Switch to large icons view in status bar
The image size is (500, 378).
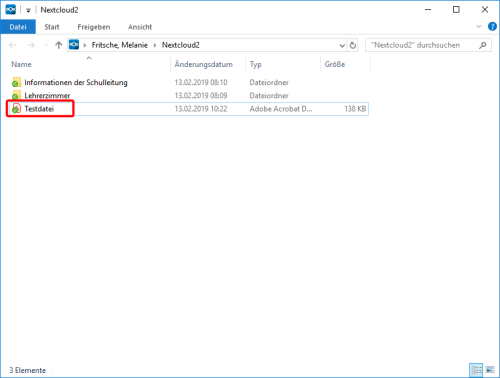pos(490,370)
